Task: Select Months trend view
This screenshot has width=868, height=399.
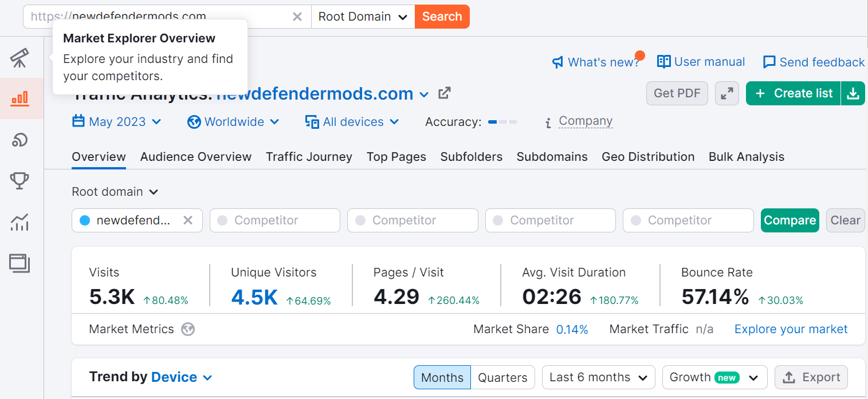Action: (x=442, y=377)
